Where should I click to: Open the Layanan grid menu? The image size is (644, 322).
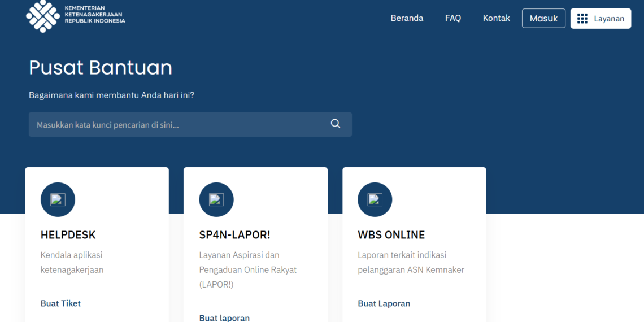tap(601, 19)
